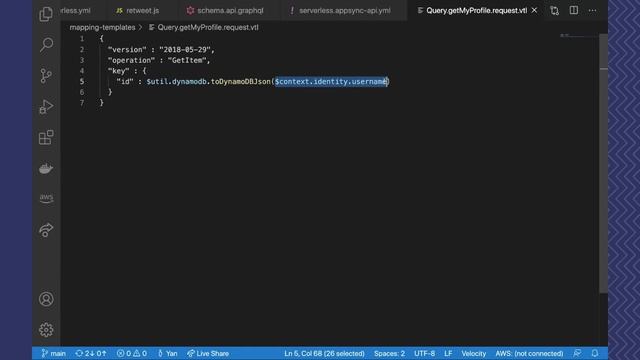Open the Docker panel
Screen dimensions: 640x360
(x=46, y=168)
